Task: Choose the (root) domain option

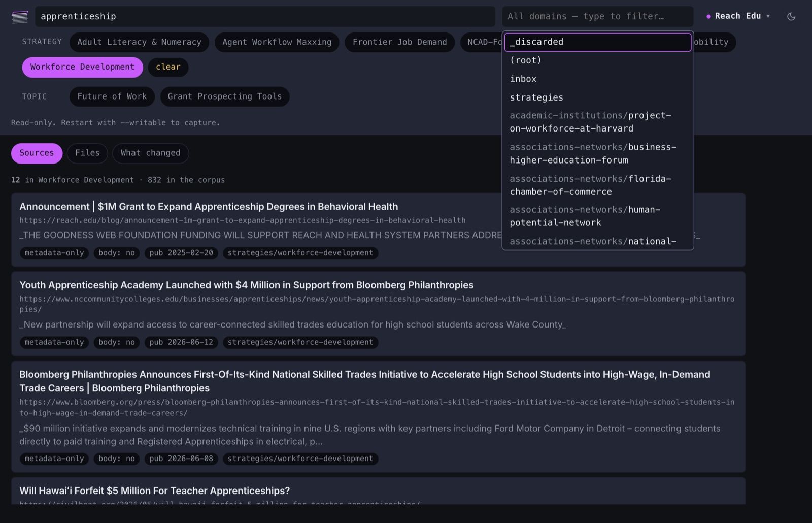Action: coord(597,60)
